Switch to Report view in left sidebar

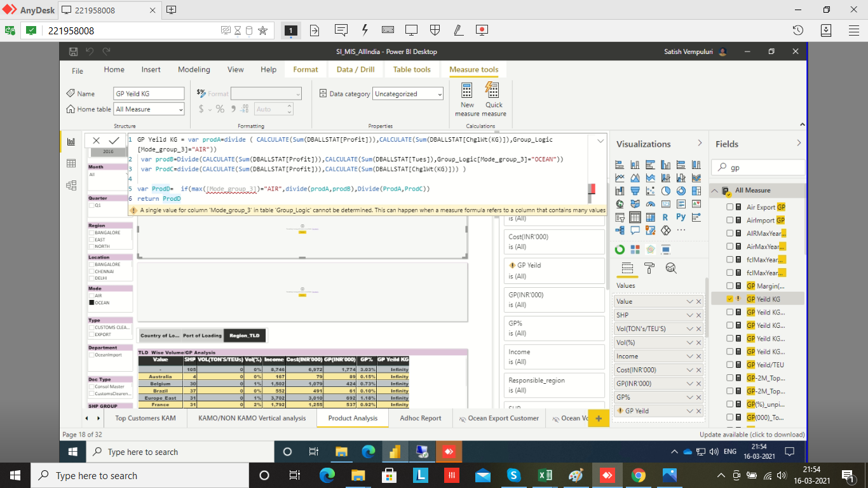71,142
